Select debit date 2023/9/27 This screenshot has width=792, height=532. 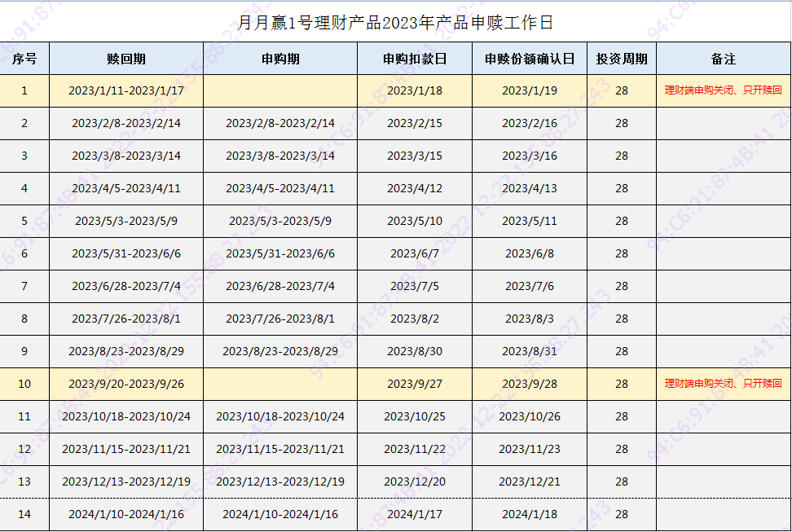pyautogui.click(x=415, y=384)
